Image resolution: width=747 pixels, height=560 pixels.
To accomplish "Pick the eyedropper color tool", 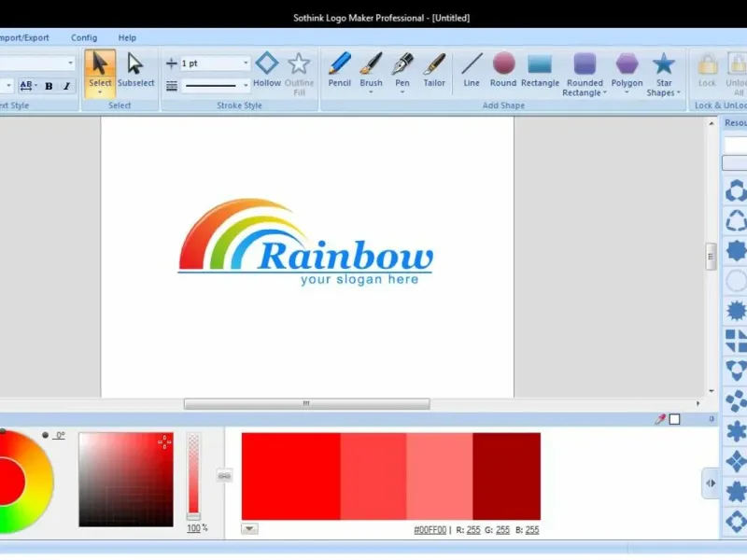I will point(660,419).
